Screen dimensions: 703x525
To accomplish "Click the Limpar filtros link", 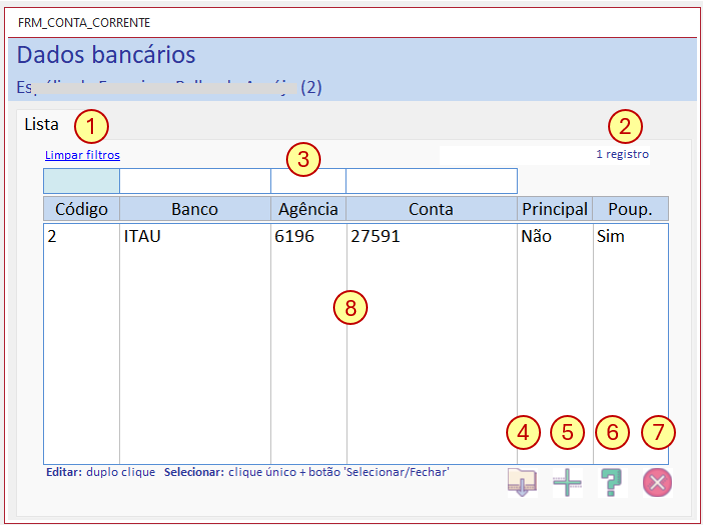I will (82, 155).
